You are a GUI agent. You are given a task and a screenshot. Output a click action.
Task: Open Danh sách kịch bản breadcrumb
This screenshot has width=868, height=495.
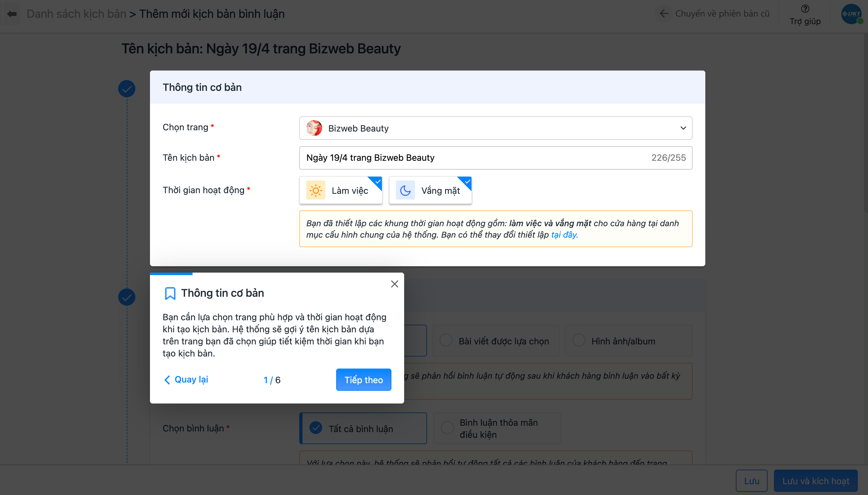pyautogui.click(x=77, y=14)
